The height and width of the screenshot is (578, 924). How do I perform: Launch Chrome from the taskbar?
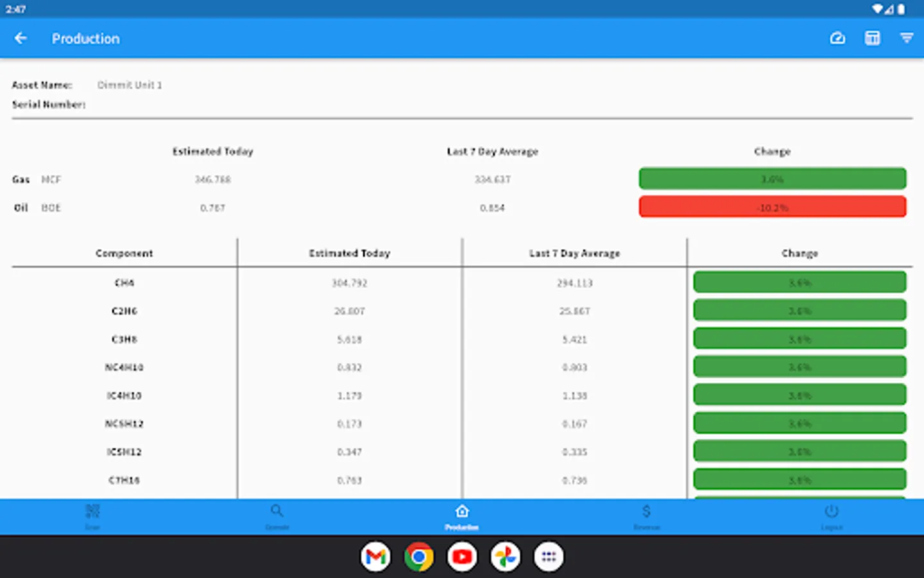click(x=418, y=557)
